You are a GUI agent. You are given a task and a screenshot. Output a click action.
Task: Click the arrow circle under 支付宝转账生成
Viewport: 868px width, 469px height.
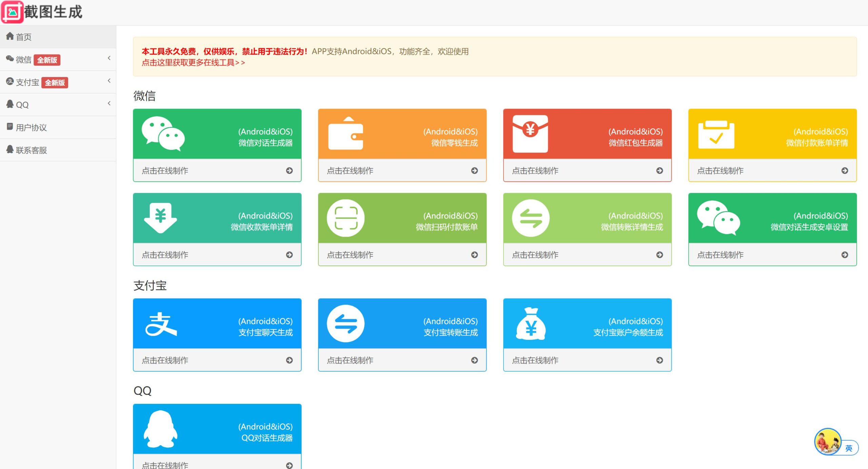474,360
